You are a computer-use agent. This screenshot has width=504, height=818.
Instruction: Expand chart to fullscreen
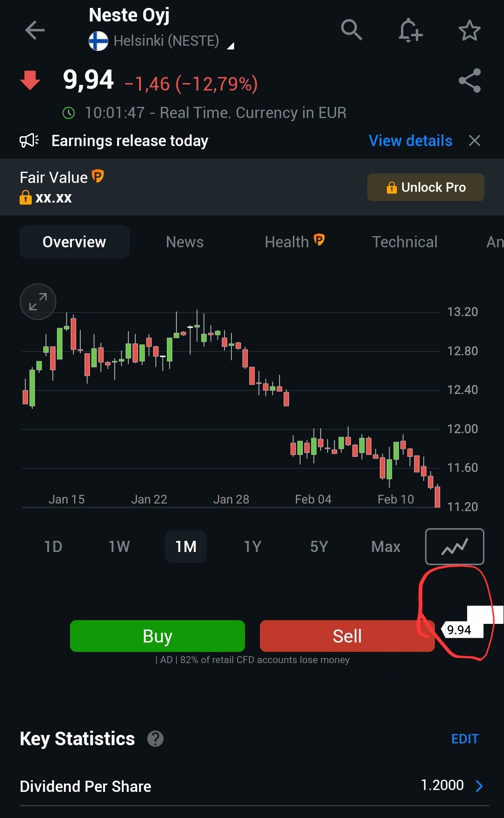point(38,301)
